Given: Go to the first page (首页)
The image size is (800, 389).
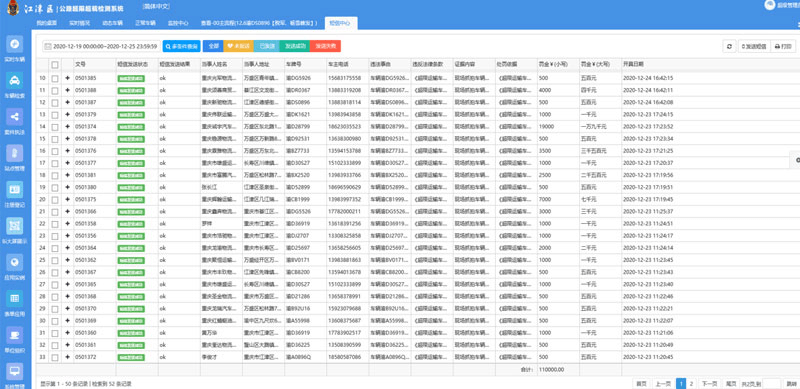Looking at the screenshot, I should click(x=641, y=383).
